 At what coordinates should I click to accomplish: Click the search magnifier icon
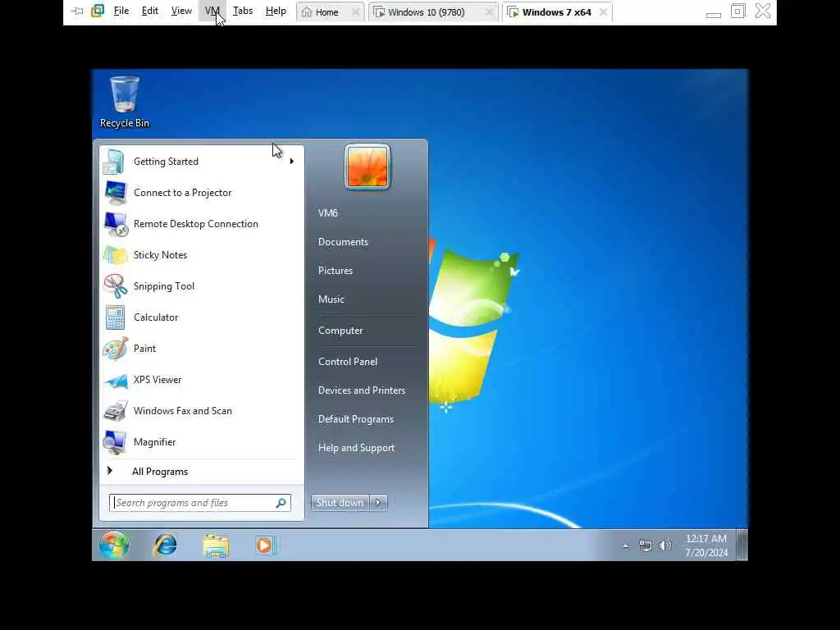coord(281,503)
